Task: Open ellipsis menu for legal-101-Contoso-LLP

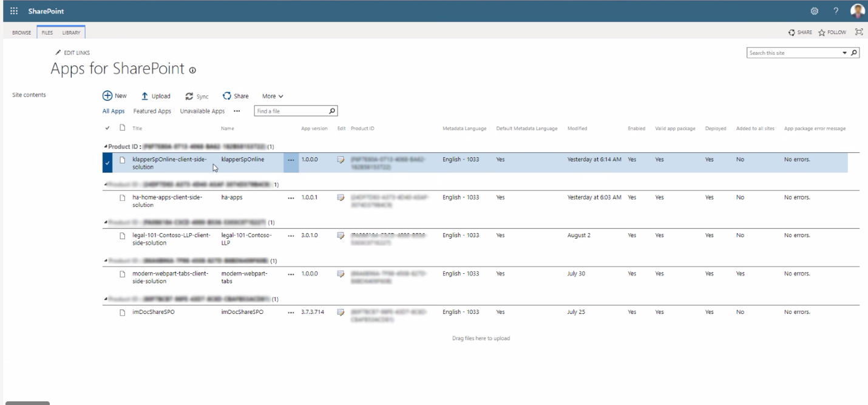Action: (x=291, y=236)
